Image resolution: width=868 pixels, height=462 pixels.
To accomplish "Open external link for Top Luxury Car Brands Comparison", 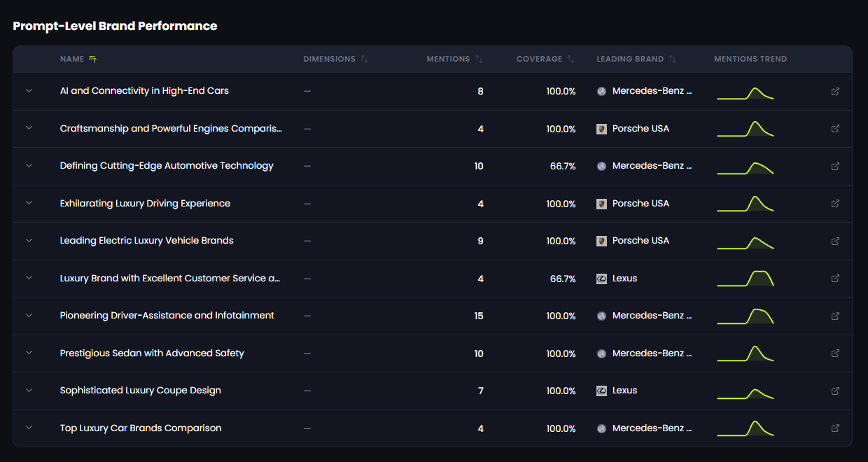I will (835, 428).
